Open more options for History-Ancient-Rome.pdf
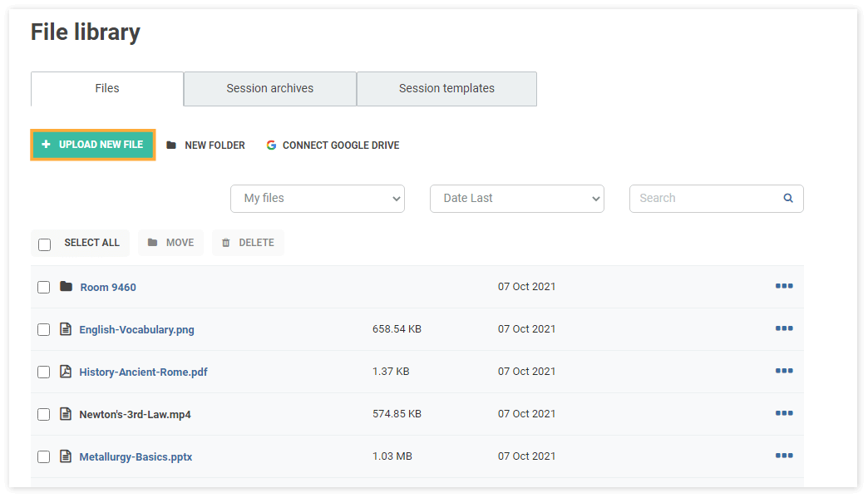This screenshot has width=868, height=498. tap(784, 371)
